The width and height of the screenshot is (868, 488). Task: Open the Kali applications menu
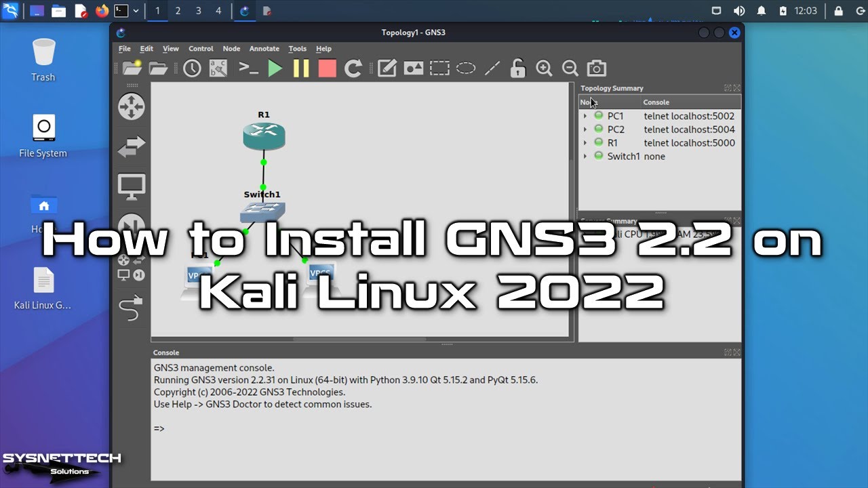pyautogui.click(x=12, y=11)
